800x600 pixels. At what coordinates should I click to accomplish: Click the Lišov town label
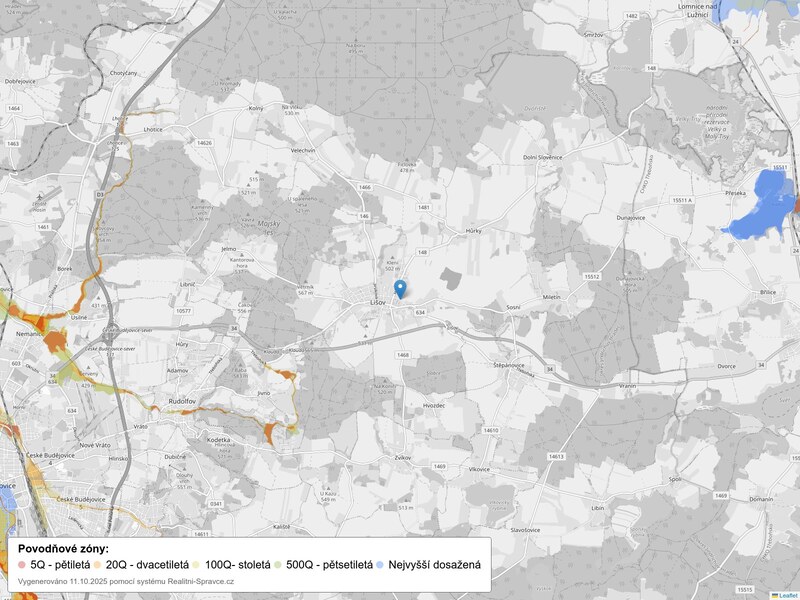click(x=379, y=302)
